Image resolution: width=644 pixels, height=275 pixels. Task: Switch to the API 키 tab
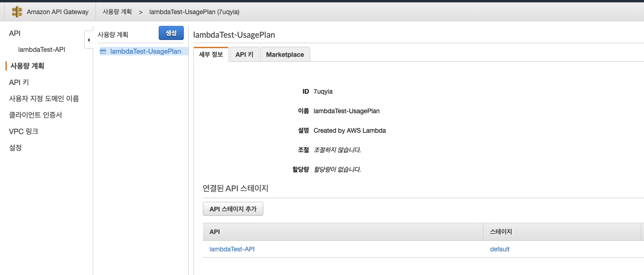tap(244, 55)
